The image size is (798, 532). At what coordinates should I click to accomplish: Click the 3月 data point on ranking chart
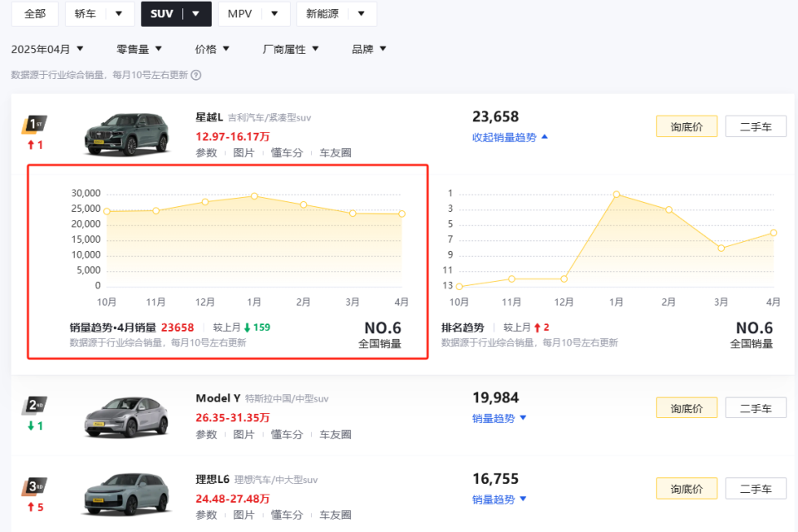click(722, 249)
